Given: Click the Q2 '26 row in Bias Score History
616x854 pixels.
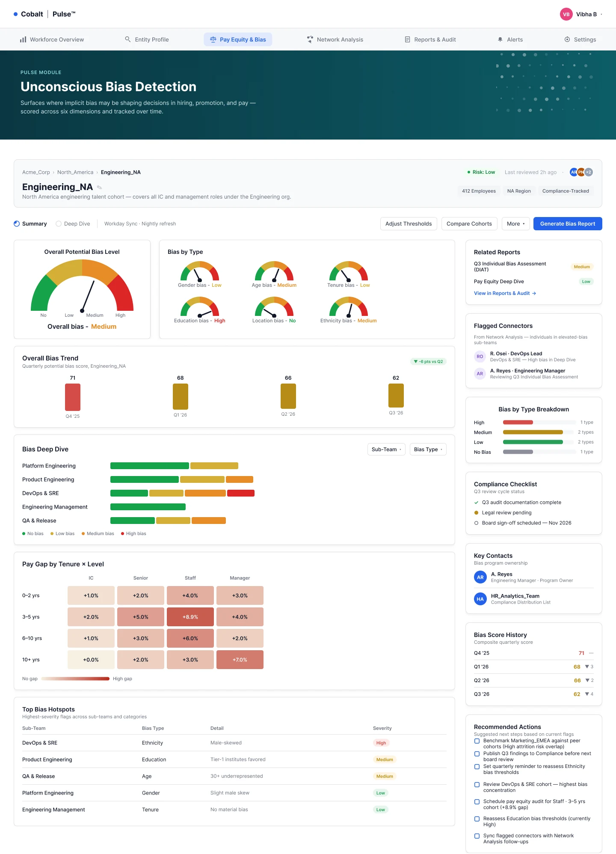Looking at the screenshot, I should point(534,680).
